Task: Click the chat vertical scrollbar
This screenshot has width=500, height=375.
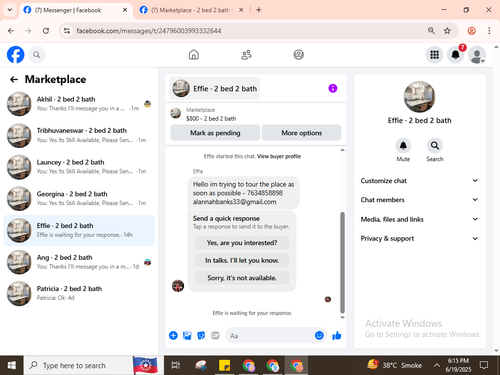Action: point(342,262)
